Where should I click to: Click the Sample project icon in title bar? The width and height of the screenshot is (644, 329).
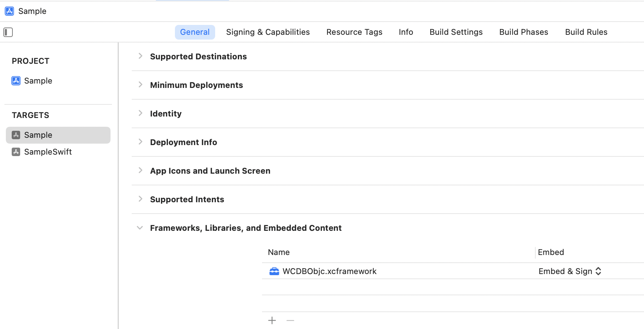[10, 11]
